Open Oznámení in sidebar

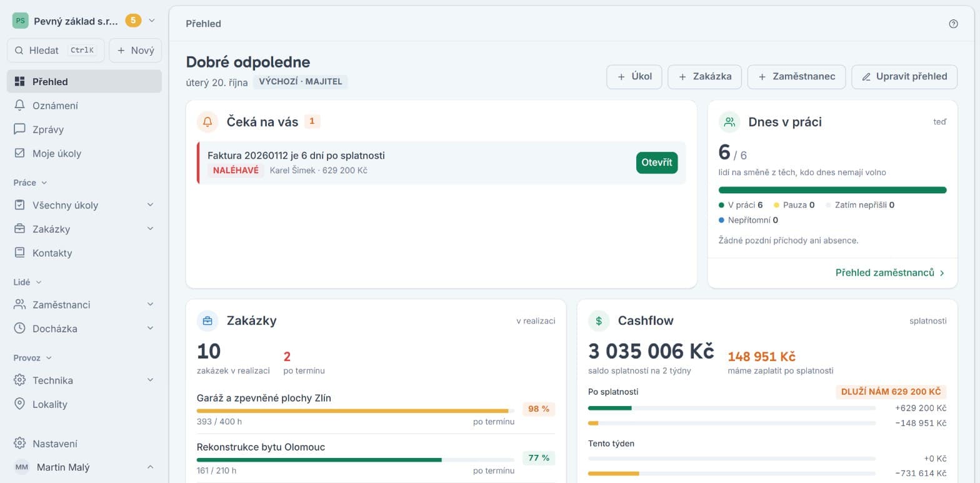pos(84,106)
